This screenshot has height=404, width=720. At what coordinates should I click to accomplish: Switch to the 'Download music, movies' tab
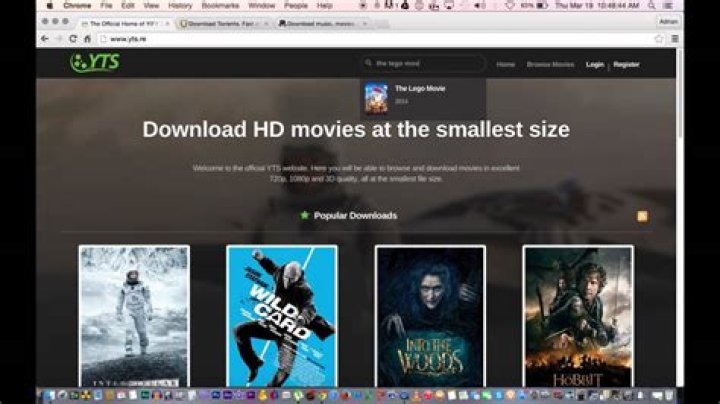click(321, 23)
